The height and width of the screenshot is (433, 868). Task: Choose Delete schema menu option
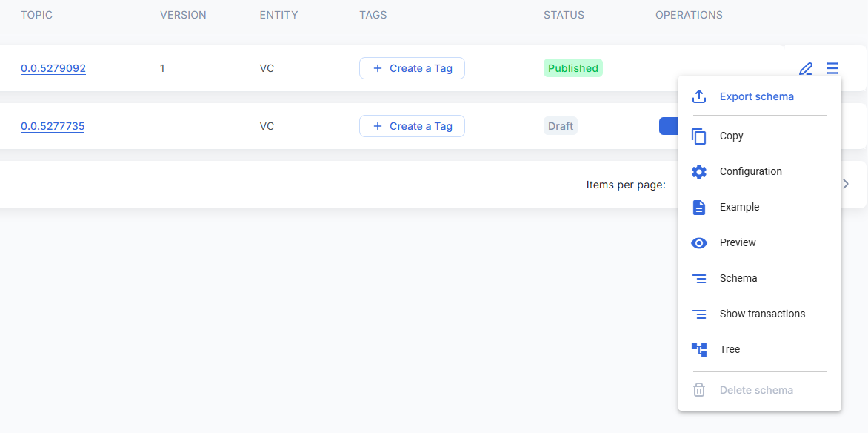[756, 390]
